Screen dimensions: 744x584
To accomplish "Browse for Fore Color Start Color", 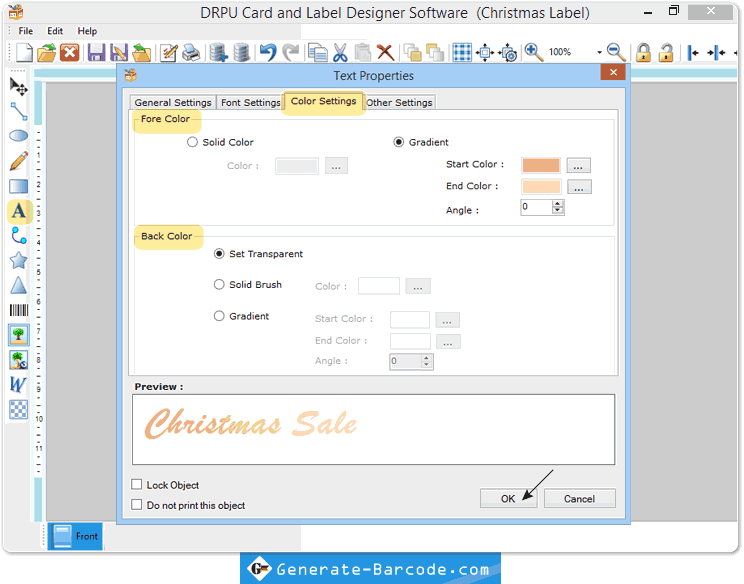I will [578, 166].
